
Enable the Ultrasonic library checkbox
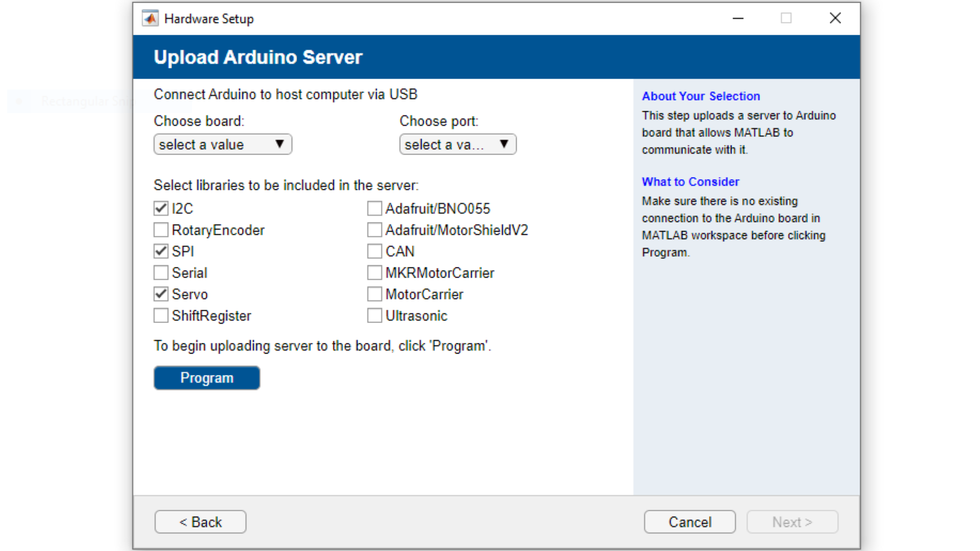pyautogui.click(x=374, y=315)
